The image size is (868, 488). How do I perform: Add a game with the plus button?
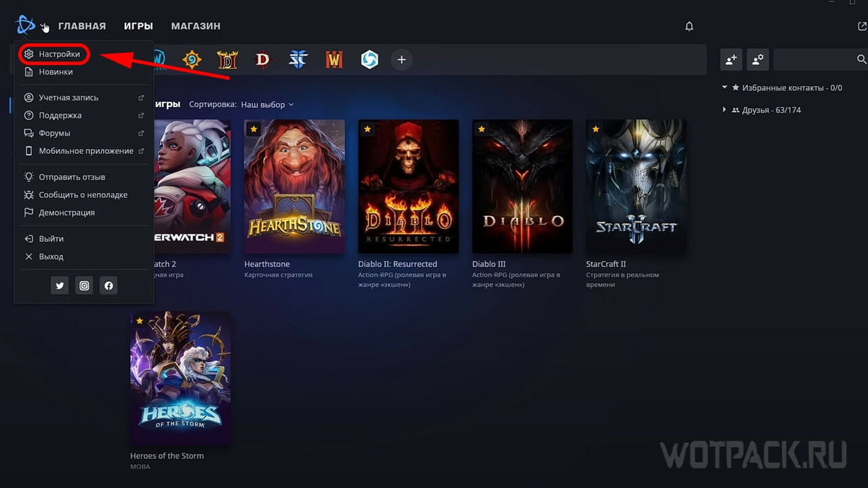click(x=401, y=60)
